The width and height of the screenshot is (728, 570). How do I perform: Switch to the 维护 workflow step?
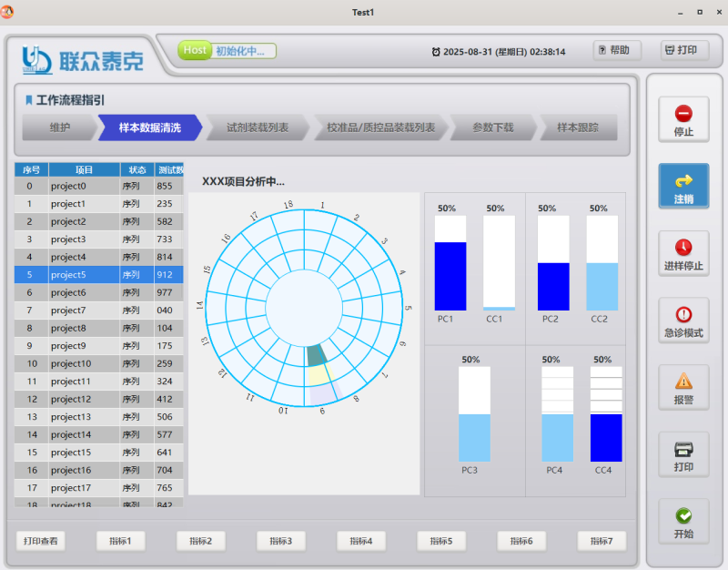[x=60, y=127]
